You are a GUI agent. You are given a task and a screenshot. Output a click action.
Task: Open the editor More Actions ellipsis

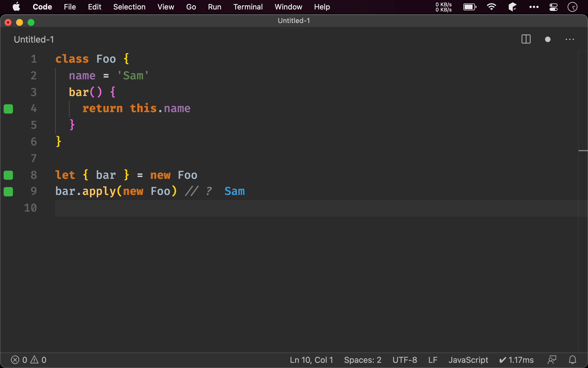570,39
